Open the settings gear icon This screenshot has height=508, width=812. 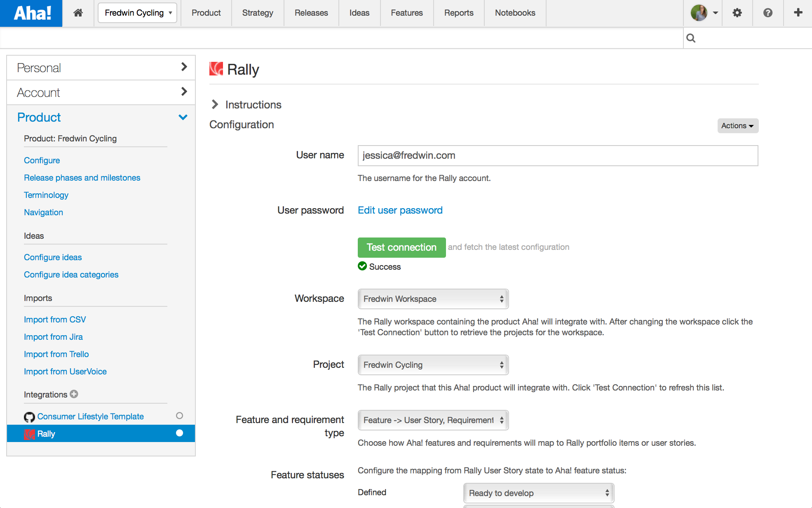pos(737,13)
